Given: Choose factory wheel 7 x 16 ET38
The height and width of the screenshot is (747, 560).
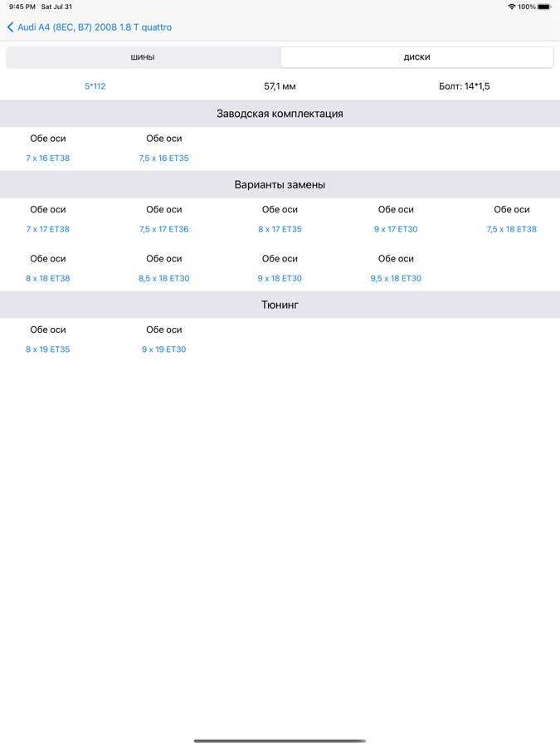Looking at the screenshot, I should [x=48, y=158].
